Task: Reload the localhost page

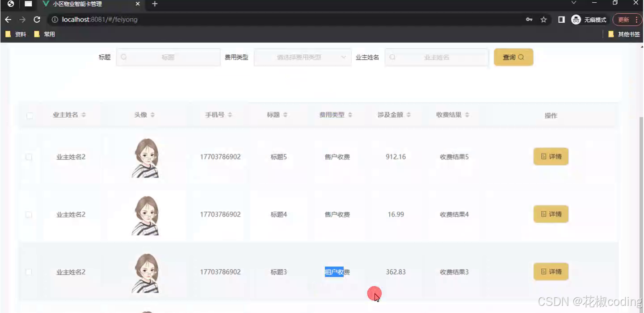Action: point(37,20)
